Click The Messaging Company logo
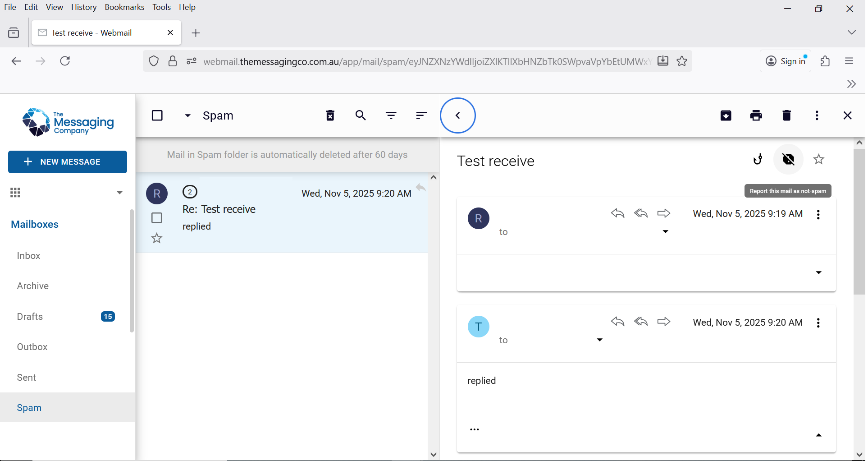This screenshot has height=461, width=868. [x=68, y=122]
